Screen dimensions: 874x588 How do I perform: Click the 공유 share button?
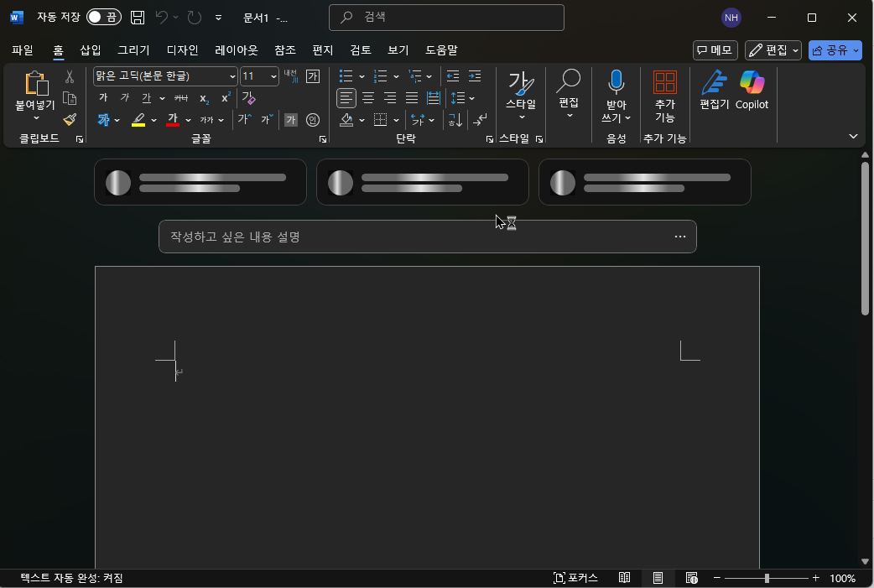pyautogui.click(x=835, y=50)
